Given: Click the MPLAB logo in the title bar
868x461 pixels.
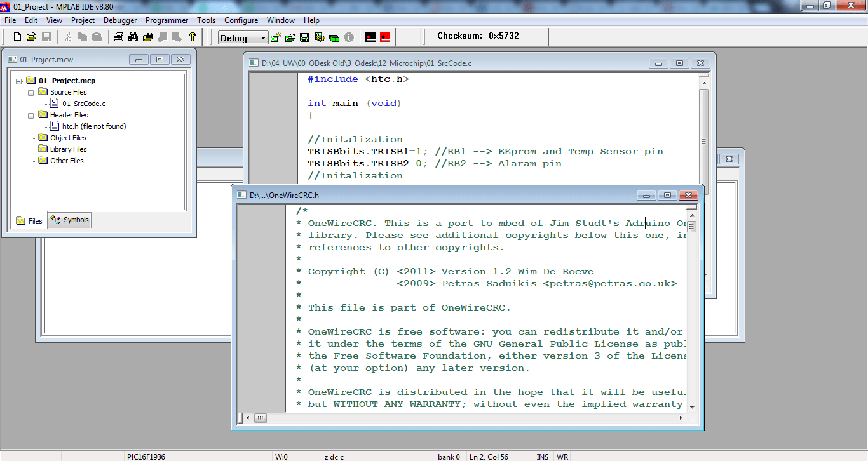Looking at the screenshot, I should point(6,6).
